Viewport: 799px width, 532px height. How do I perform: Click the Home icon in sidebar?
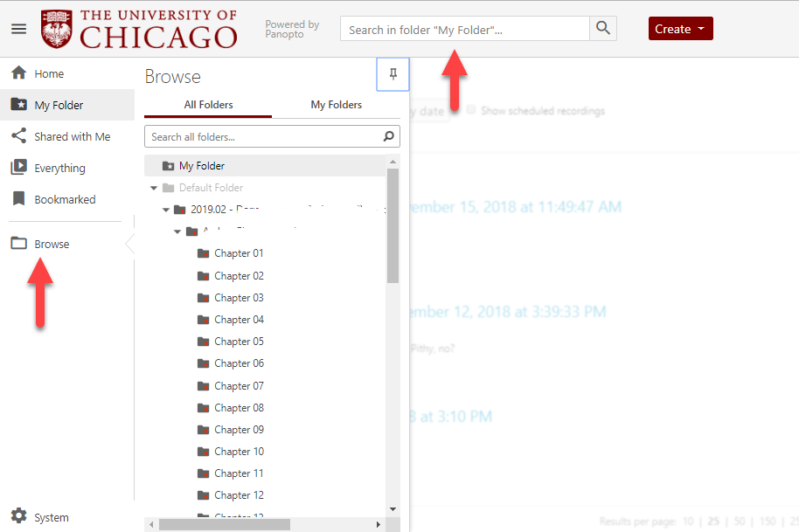[18, 74]
